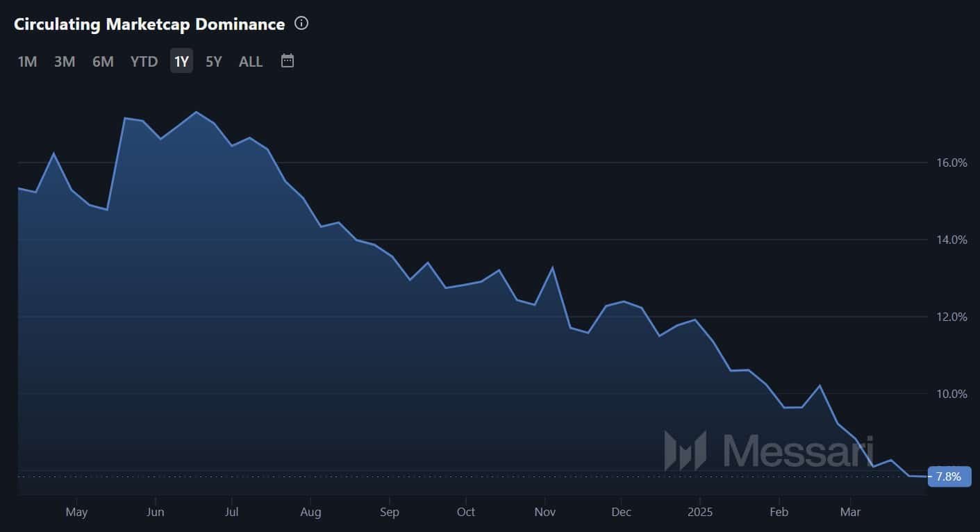Screen dimensions: 980x532
Task: Click the 7.8% current value badge
Action: 949,476
